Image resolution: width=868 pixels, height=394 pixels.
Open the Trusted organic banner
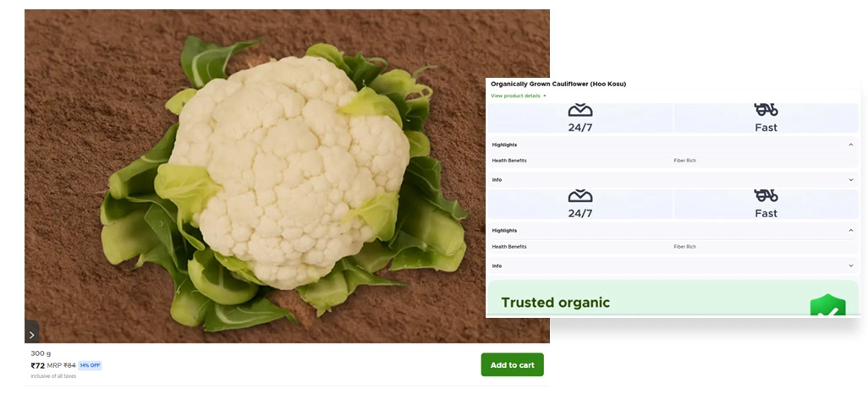[673, 298]
